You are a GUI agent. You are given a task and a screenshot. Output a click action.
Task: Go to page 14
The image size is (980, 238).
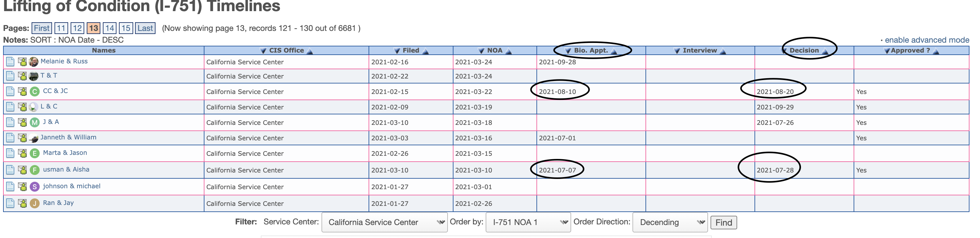[x=110, y=28]
